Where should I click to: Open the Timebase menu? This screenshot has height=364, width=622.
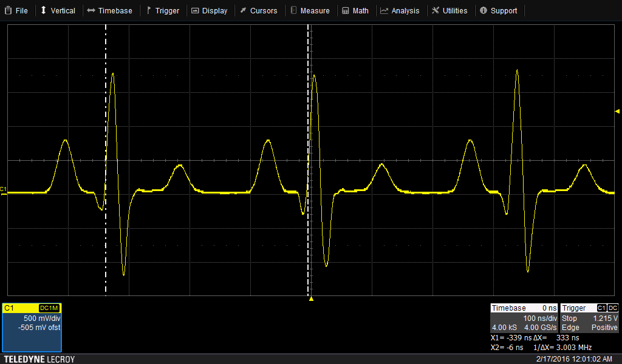point(109,10)
